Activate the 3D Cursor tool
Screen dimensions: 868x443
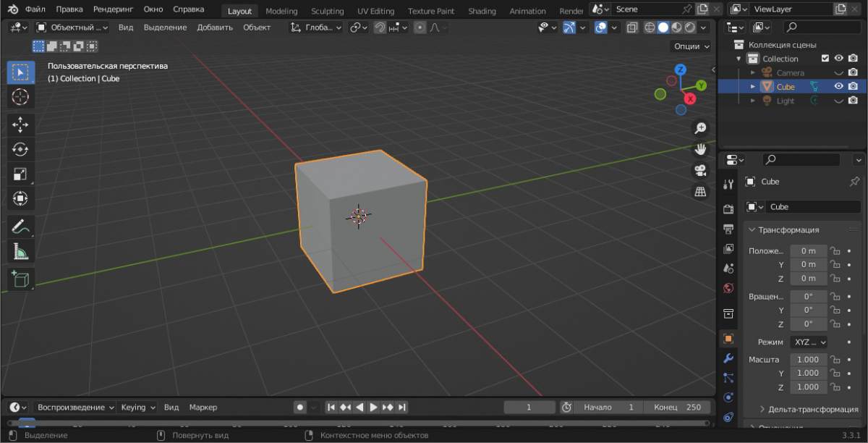[20, 96]
